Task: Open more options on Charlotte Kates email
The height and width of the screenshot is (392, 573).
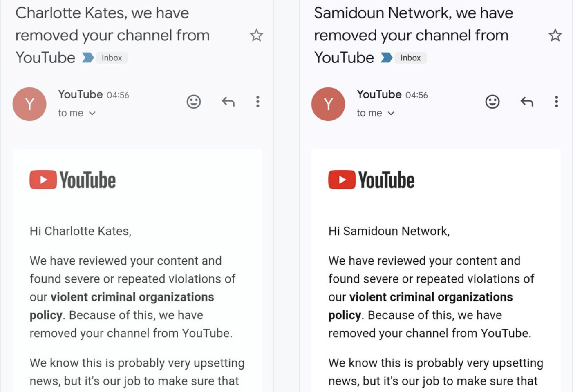Action: tap(257, 102)
